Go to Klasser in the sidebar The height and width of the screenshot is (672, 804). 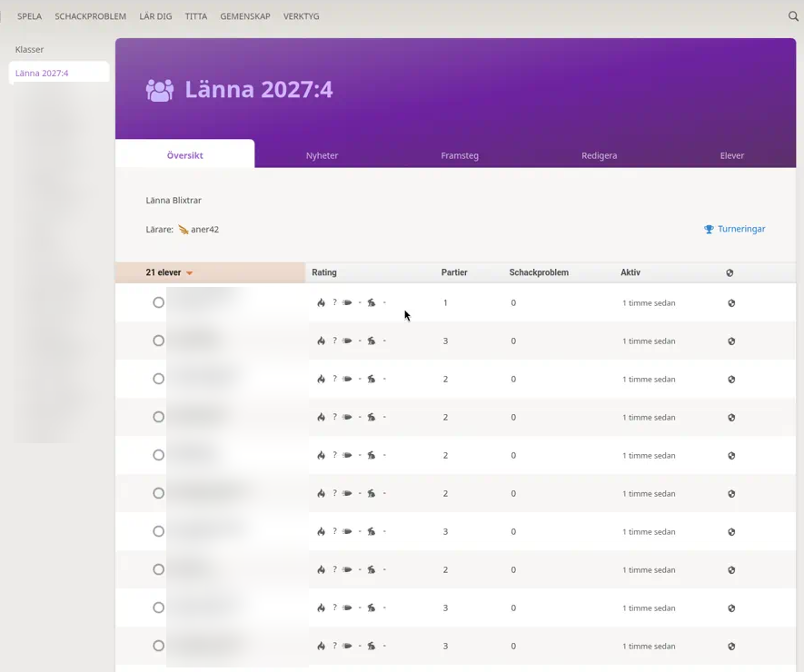tap(29, 50)
